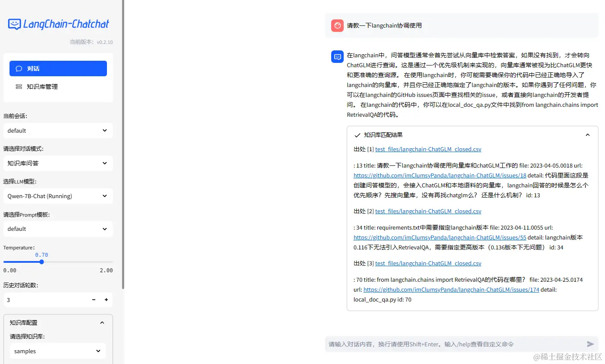This screenshot has height=364, width=605.
Task: Click the send arrow icon in the chat input
Action: [x=590, y=344]
